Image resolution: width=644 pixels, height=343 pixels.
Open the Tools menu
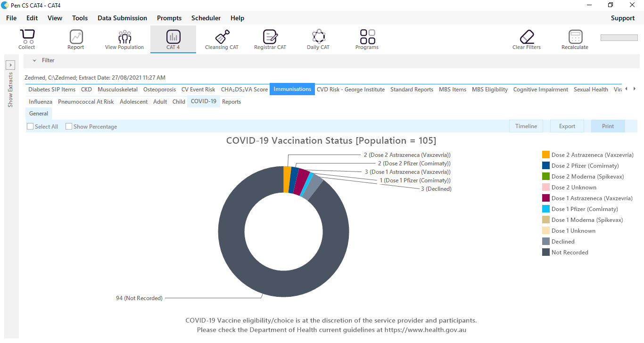tap(80, 18)
